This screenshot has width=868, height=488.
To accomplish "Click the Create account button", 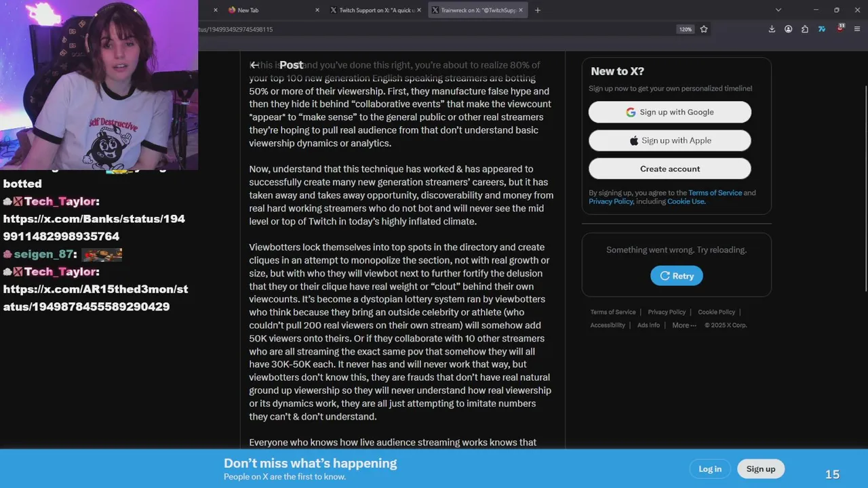I will 670,169.
